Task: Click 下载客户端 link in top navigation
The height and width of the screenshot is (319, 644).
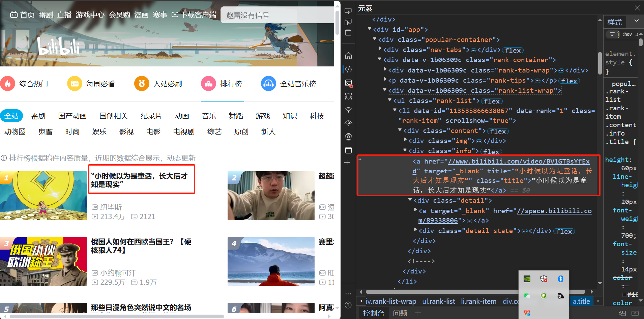Action: pos(194,15)
